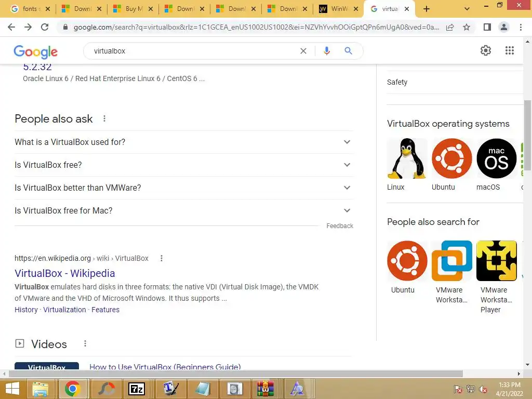This screenshot has width=532, height=399.
Task: Click the vertical page scrollbar
Action: point(527,136)
